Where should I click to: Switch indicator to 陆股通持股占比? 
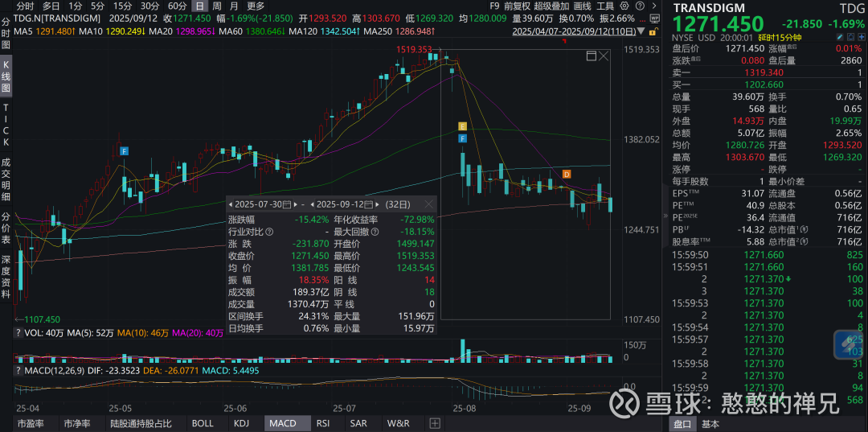[x=143, y=424]
